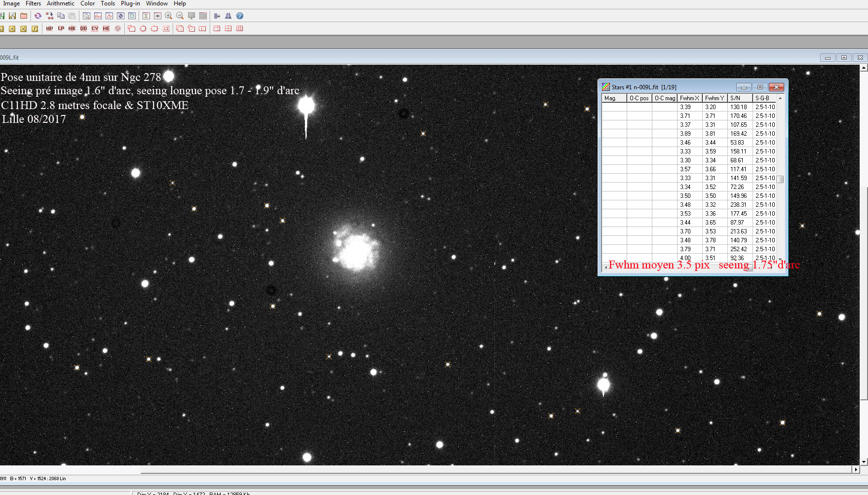Open the Plug-in menu
Viewport: 868px width, 495px height.
click(x=130, y=3)
